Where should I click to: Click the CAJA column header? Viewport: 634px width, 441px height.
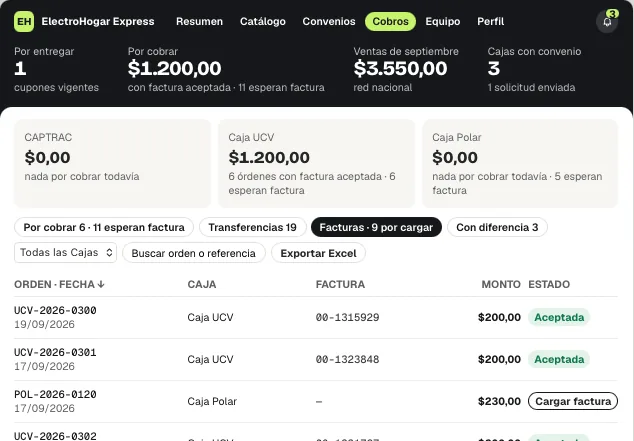point(202,284)
